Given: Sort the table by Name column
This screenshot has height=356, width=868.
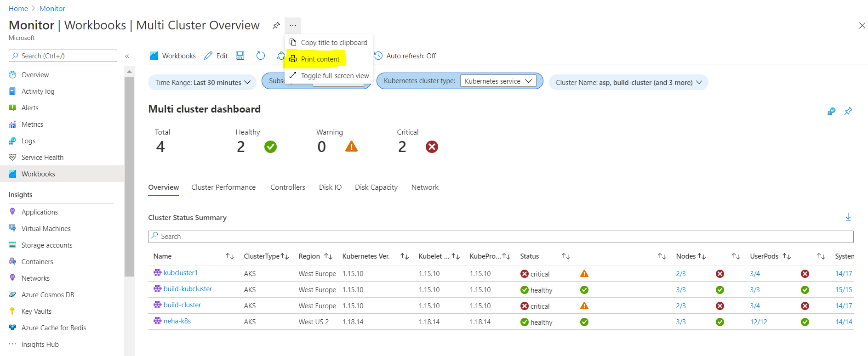Looking at the screenshot, I should pyautogui.click(x=230, y=256).
